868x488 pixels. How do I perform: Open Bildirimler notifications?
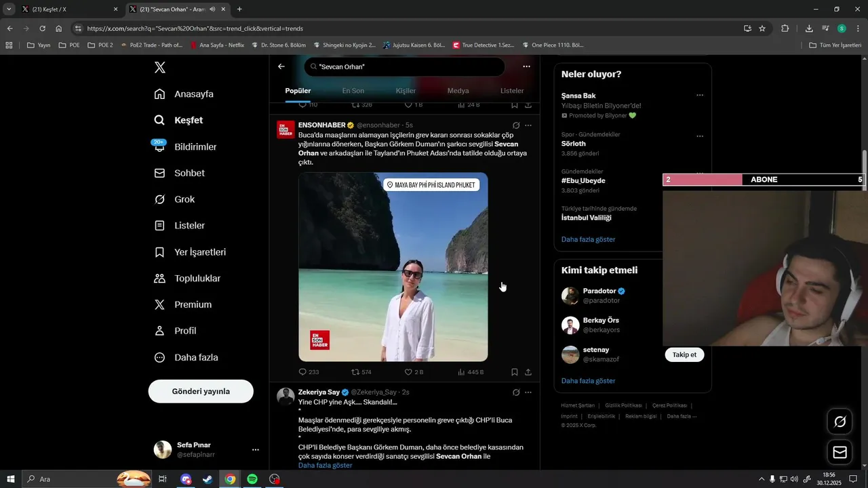point(185,146)
